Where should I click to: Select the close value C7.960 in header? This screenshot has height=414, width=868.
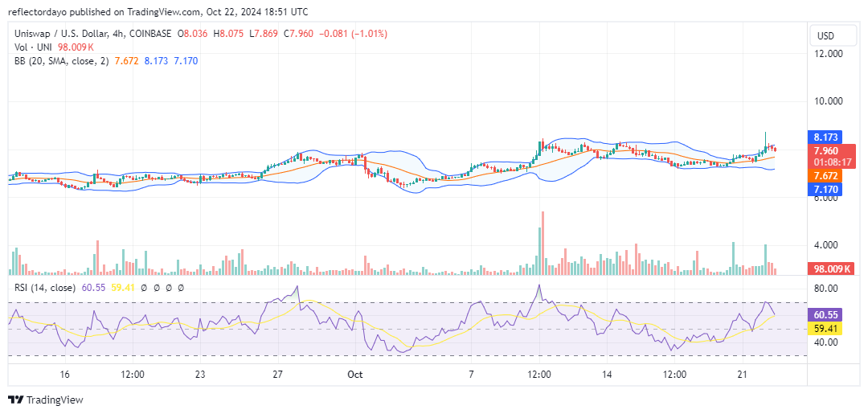298,34
